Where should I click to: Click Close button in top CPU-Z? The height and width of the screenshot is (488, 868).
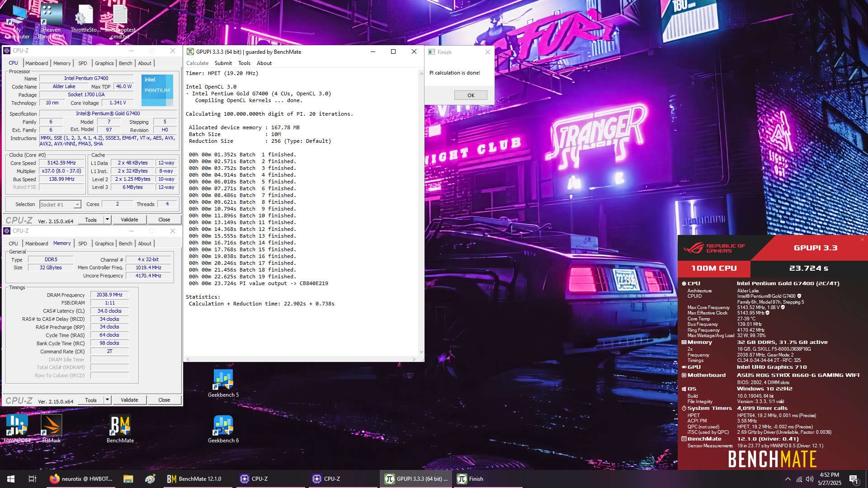(x=164, y=220)
